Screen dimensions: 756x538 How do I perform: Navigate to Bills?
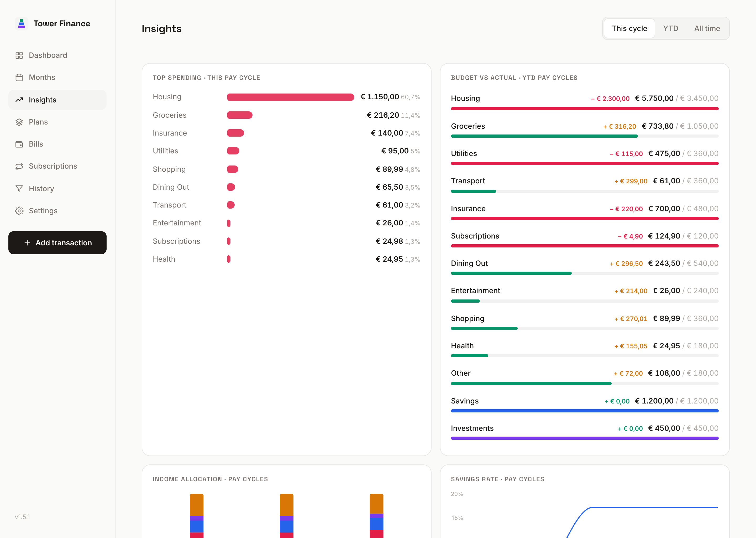tap(57, 144)
